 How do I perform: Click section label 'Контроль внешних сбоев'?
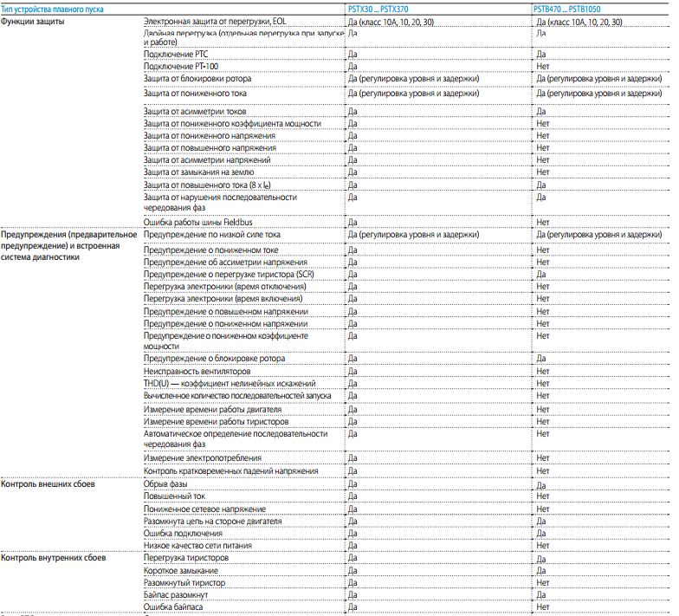(48, 483)
